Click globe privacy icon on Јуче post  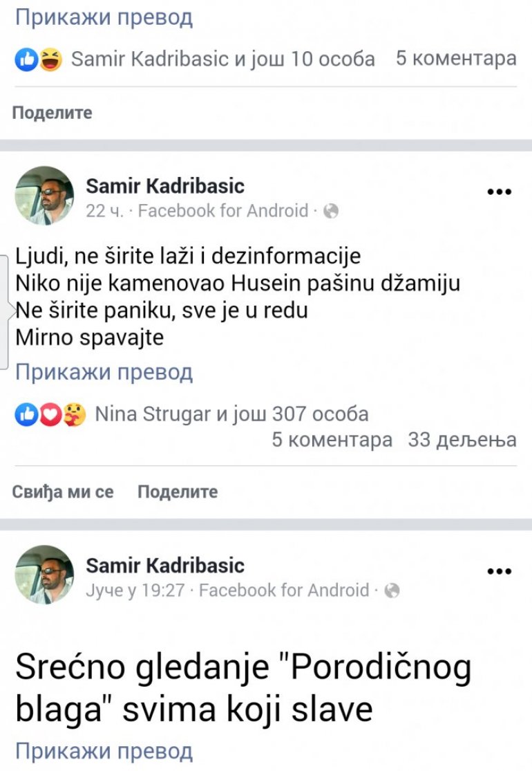(392, 591)
